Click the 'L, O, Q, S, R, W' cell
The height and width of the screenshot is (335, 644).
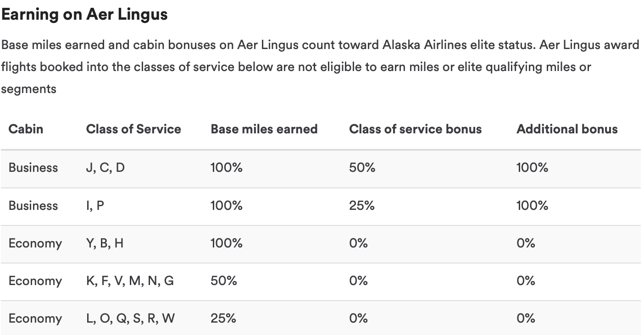131,318
